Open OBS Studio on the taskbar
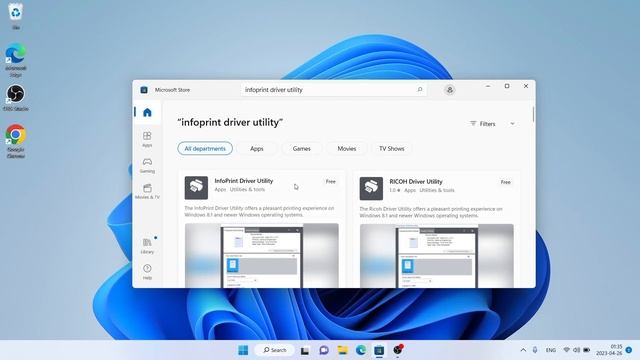 coord(398,350)
